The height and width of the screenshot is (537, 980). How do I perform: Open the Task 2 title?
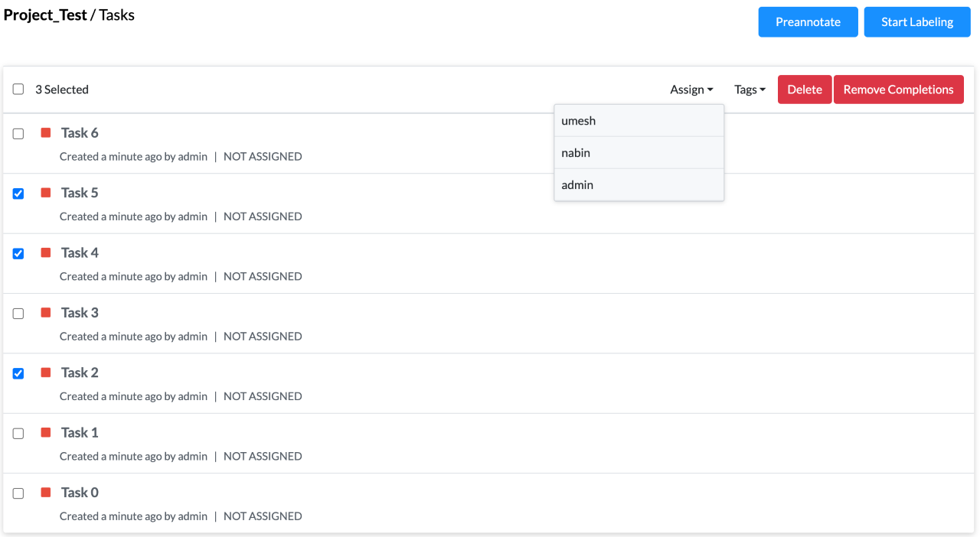80,373
